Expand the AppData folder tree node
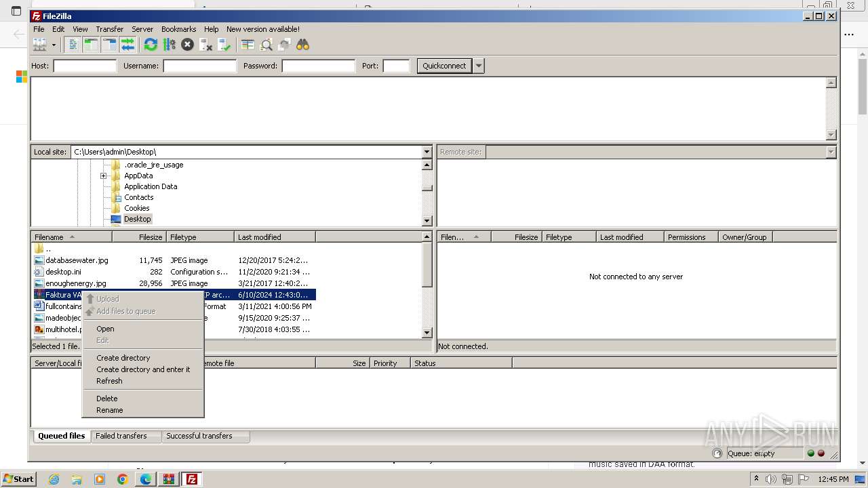This screenshot has width=868, height=488. point(103,176)
